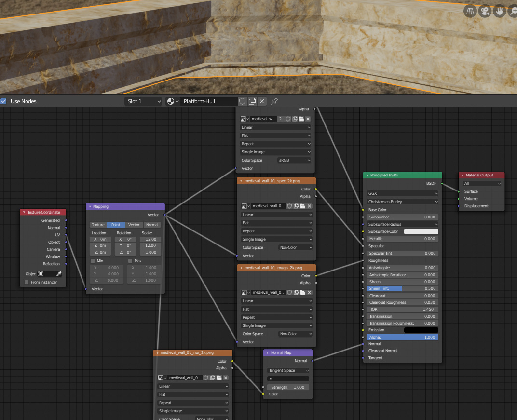Click Strength value in Normal Map node
Image resolution: width=517 pixels, height=420 pixels.
(x=288, y=387)
